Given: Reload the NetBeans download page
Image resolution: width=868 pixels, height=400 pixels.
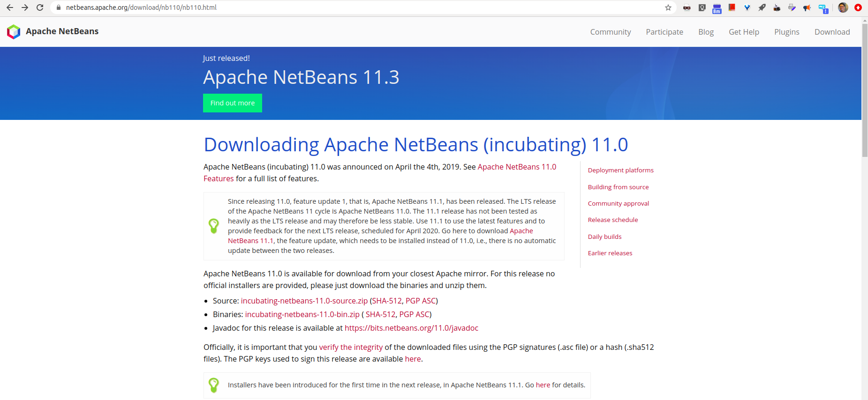Looking at the screenshot, I should (40, 7).
